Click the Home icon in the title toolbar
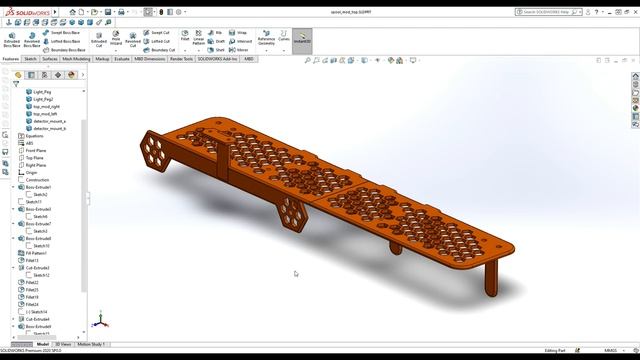Viewport: 640px width, 360px height. [72, 12]
